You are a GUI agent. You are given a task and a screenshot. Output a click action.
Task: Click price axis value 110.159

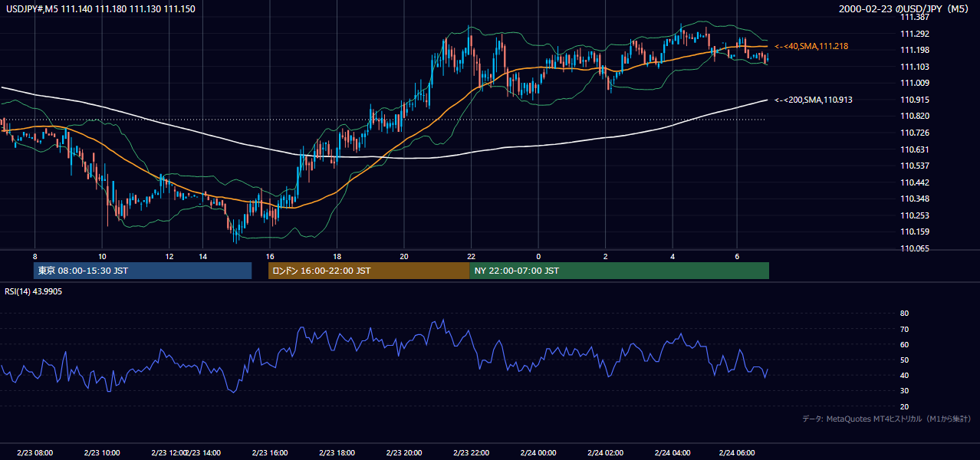pyautogui.click(x=914, y=232)
